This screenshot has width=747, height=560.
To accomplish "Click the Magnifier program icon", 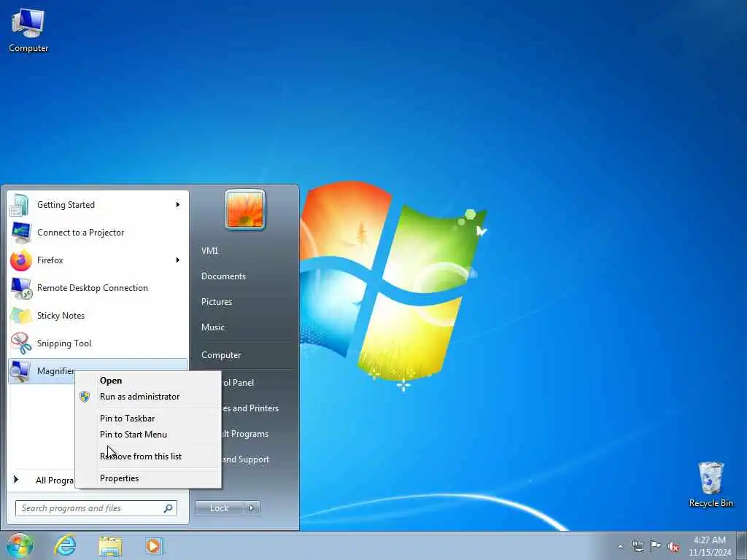I will tap(20, 371).
